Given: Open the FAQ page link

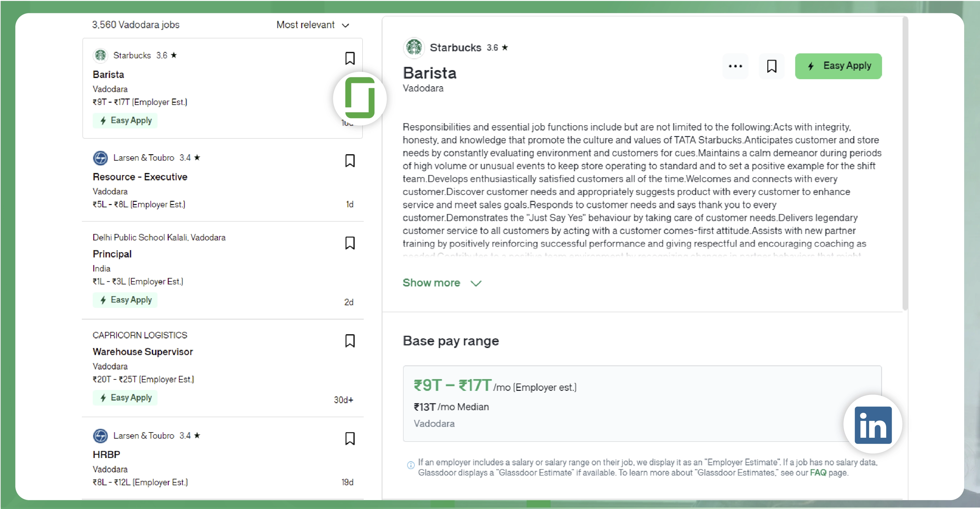Looking at the screenshot, I should (817, 473).
